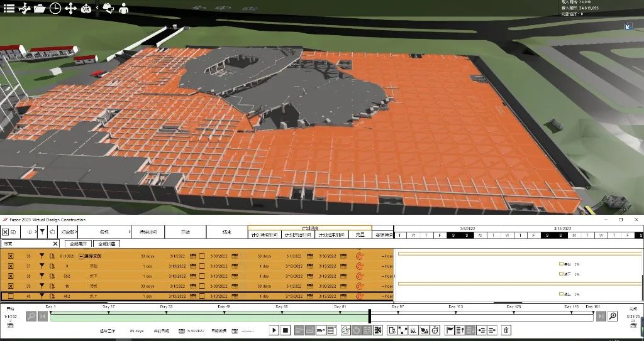Viewport: 644px width, 341px height.
Task: Stop the construction simulation
Action: [286, 330]
